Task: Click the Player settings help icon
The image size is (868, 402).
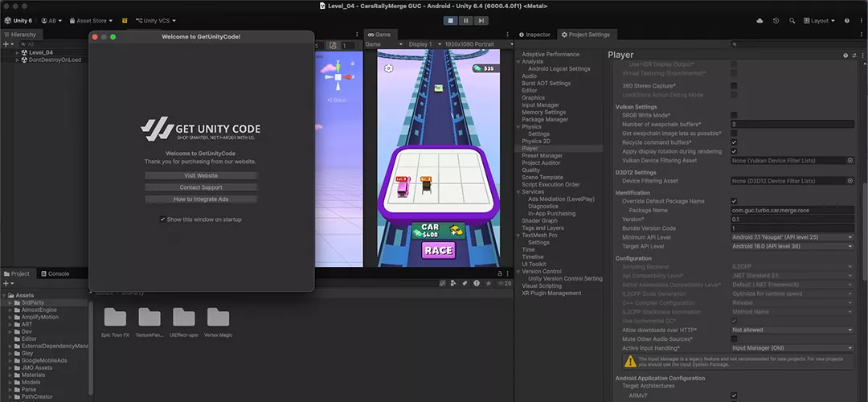Action: point(845,55)
